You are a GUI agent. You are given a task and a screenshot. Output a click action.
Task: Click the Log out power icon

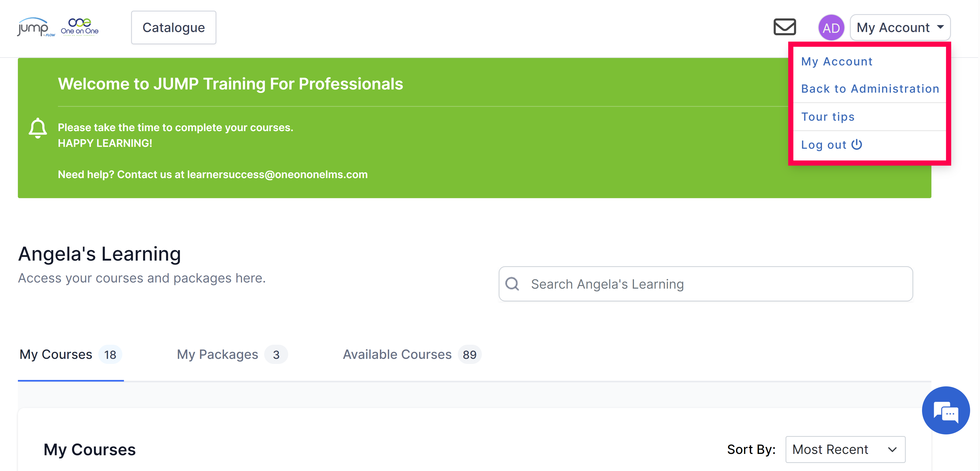(857, 144)
